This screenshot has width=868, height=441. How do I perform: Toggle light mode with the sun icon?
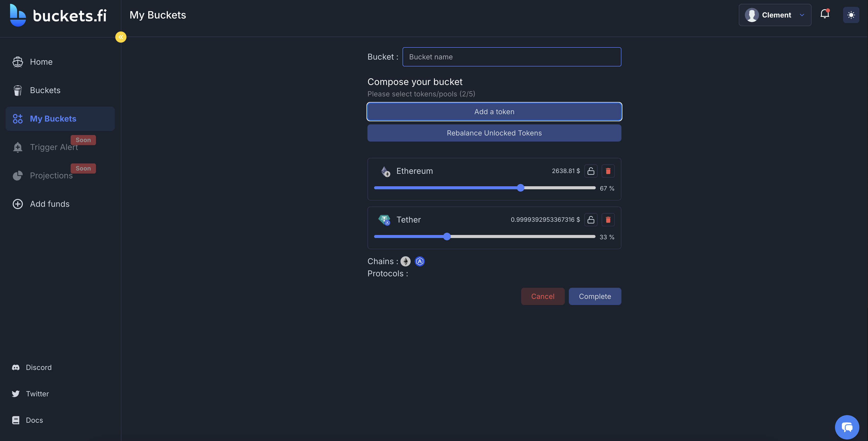pyautogui.click(x=851, y=15)
